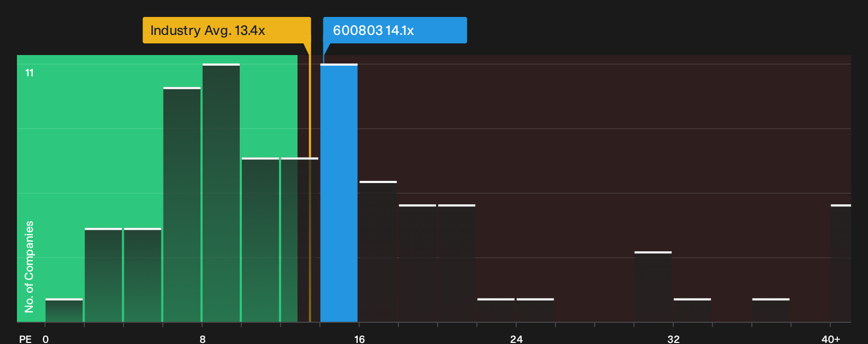This screenshot has height=344, width=868.
Task: Click the green bar for PE 4–6
Action: [x=142, y=275]
